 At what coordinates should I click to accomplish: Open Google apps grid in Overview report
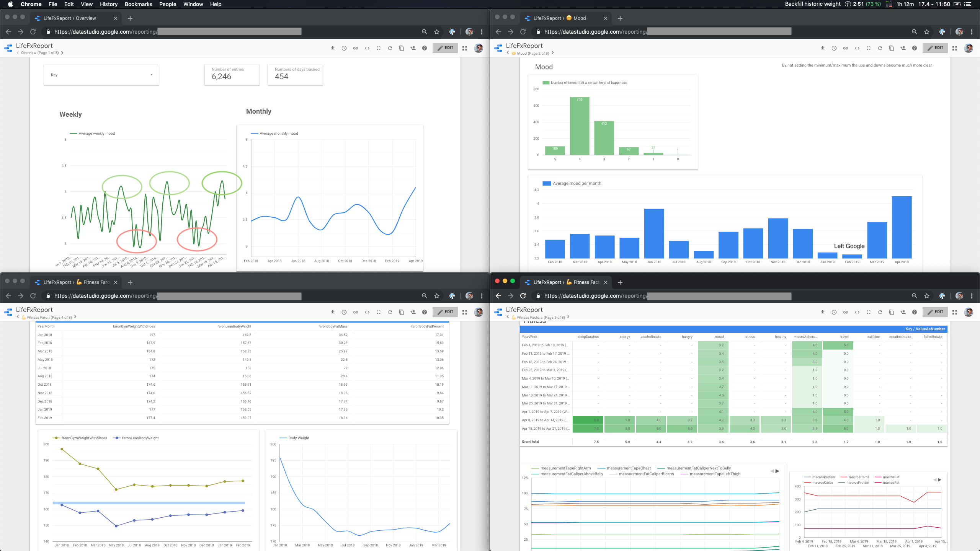pos(465,48)
